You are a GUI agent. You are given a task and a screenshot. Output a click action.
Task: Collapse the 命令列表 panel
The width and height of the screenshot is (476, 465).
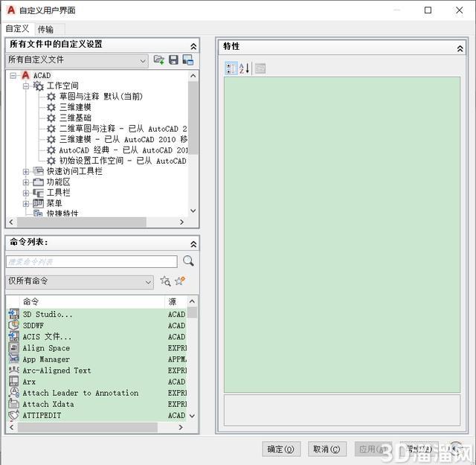coord(193,244)
